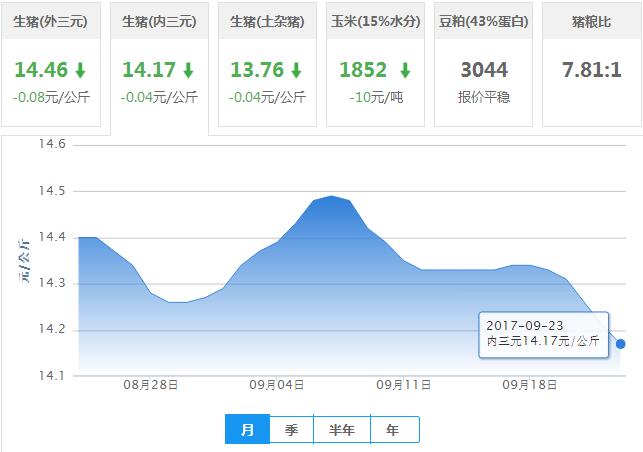
Task: Switch chart range to 季
Action: coord(292,429)
